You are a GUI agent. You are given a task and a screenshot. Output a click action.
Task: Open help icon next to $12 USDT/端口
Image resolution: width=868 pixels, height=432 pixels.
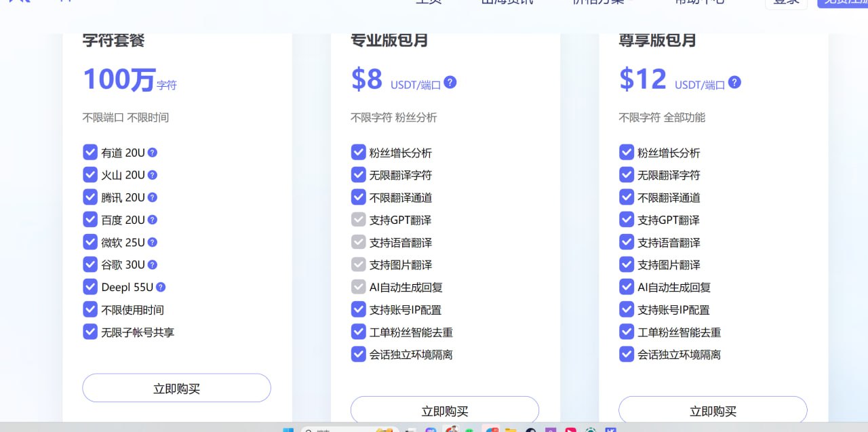pyautogui.click(x=734, y=83)
